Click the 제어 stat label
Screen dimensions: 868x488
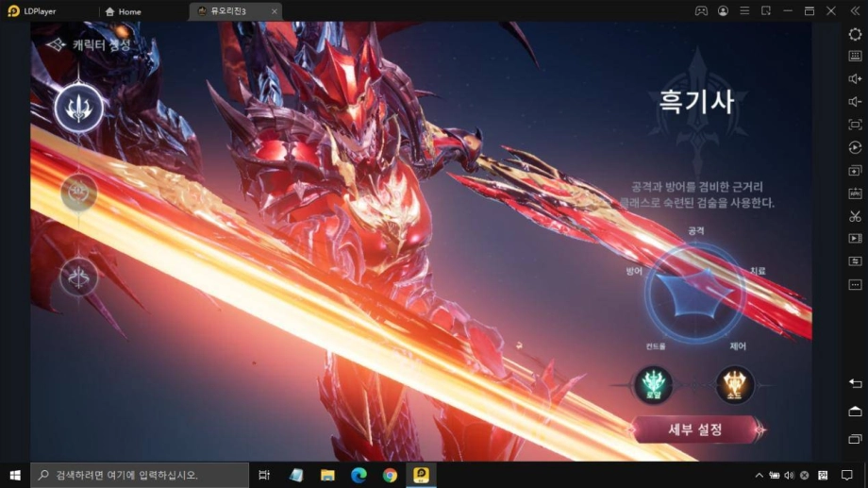tap(738, 346)
